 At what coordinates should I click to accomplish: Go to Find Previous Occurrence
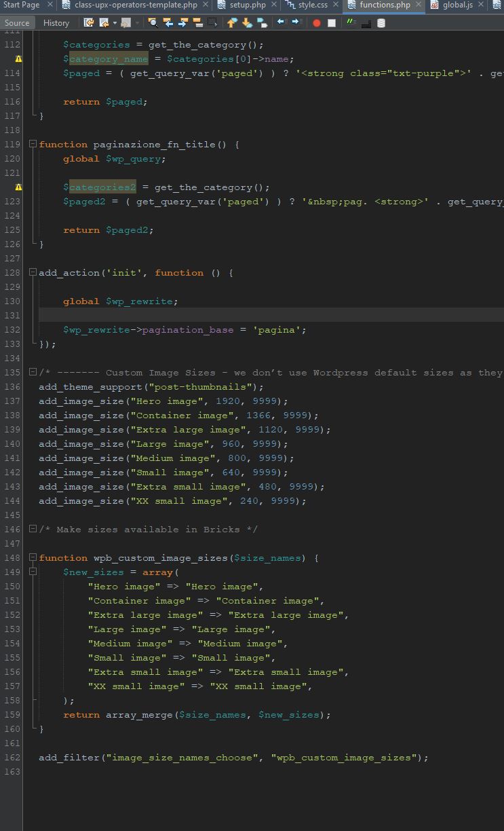168,22
